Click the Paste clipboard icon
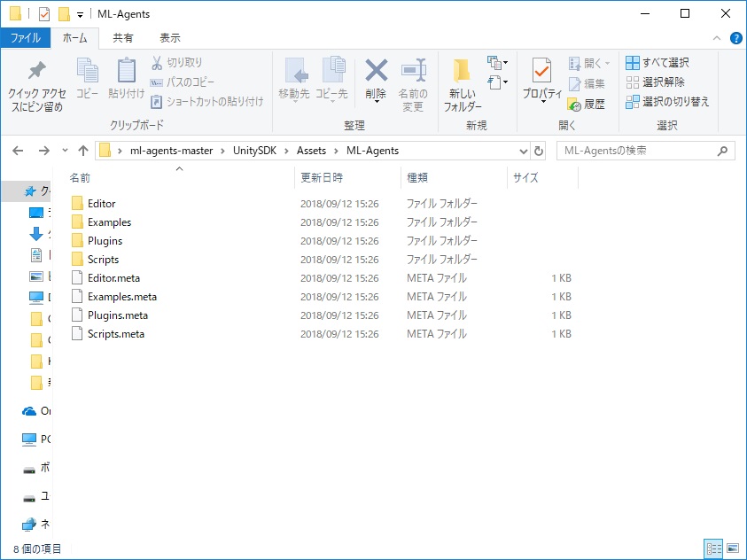The height and width of the screenshot is (560, 747). pos(127,71)
